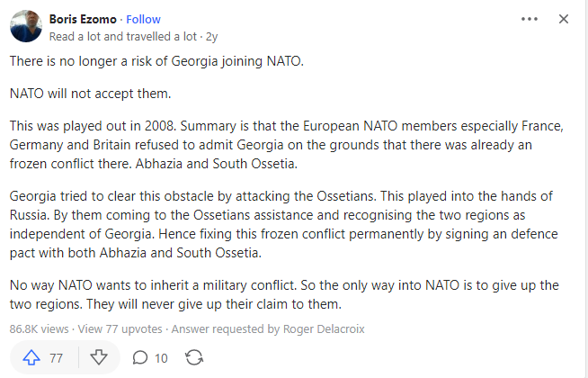
Task: Upvote the answer with the blue arrow
Action: (31, 357)
